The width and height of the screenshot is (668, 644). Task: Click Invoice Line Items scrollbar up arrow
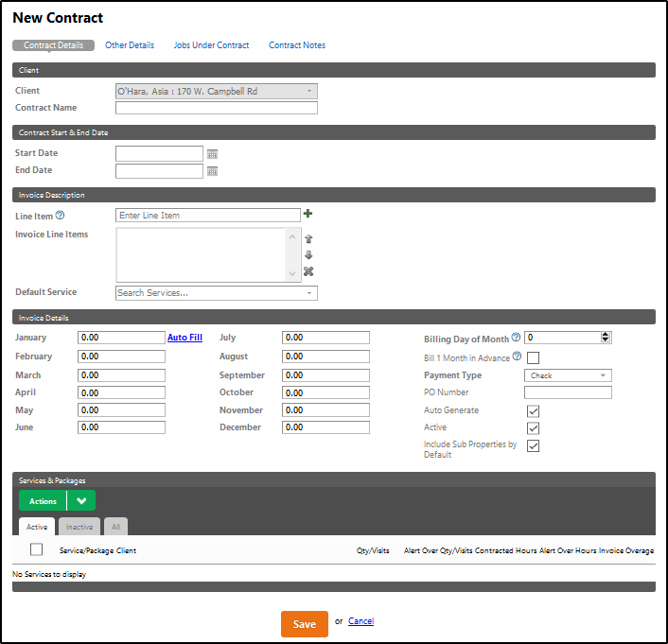click(x=292, y=236)
